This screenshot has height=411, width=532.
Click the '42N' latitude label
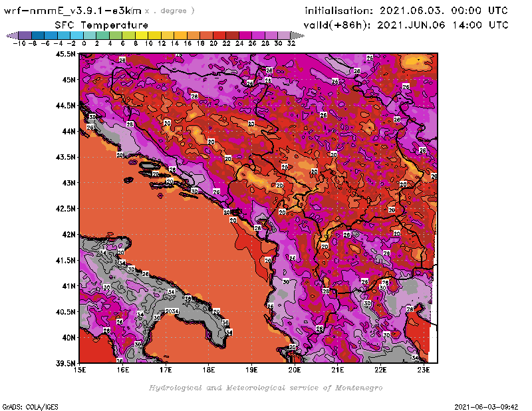[68, 235]
